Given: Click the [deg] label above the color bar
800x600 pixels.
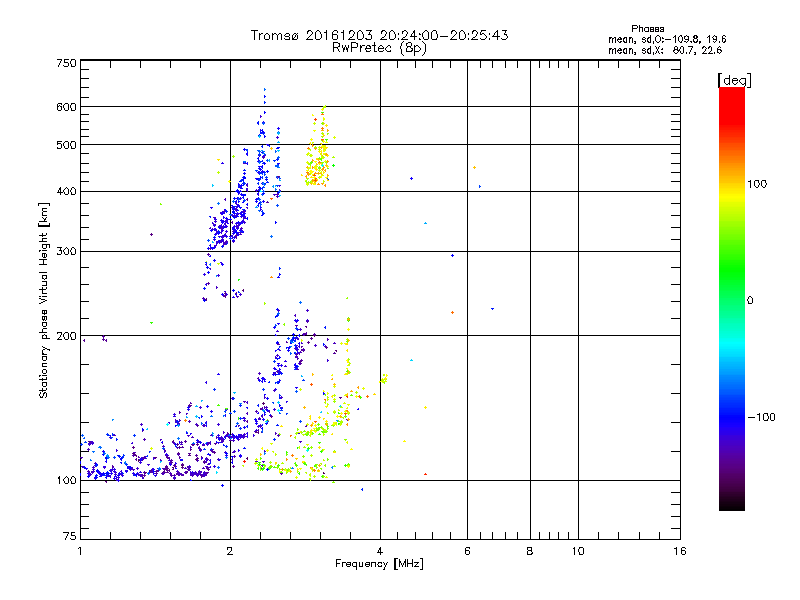Looking at the screenshot, I should (x=734, y=80).
